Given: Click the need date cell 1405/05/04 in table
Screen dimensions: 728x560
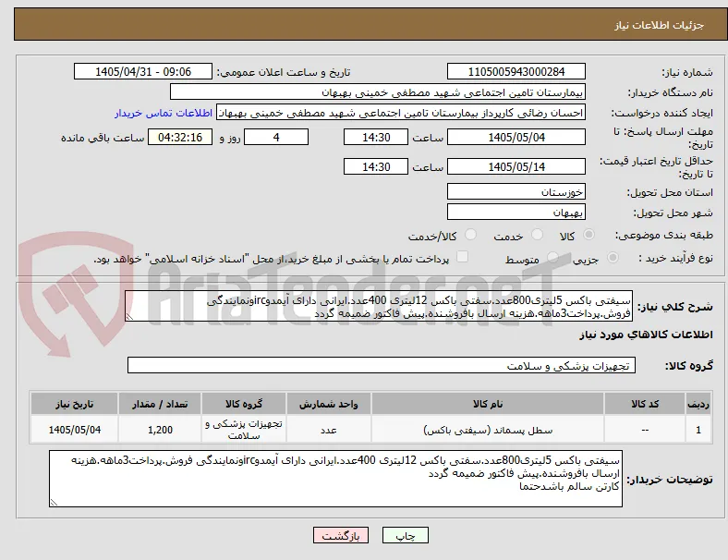Looking at the screenshot, I should point(74,430).
